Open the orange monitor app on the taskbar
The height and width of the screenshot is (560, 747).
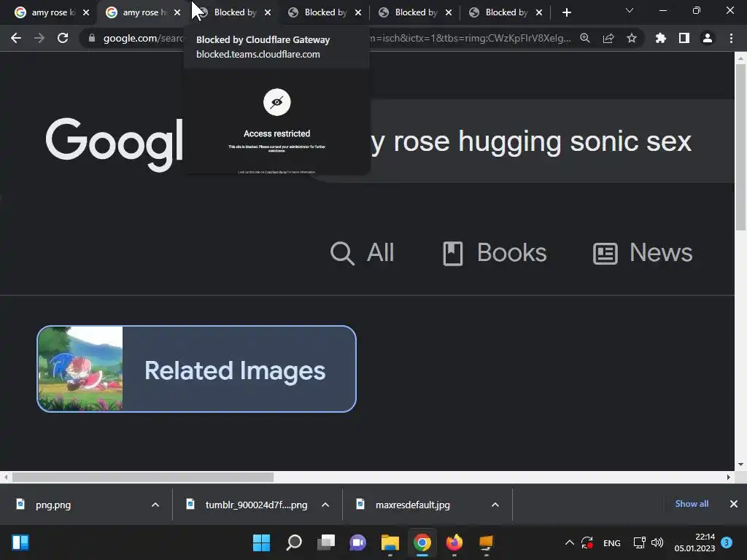(x=487, y=542)
